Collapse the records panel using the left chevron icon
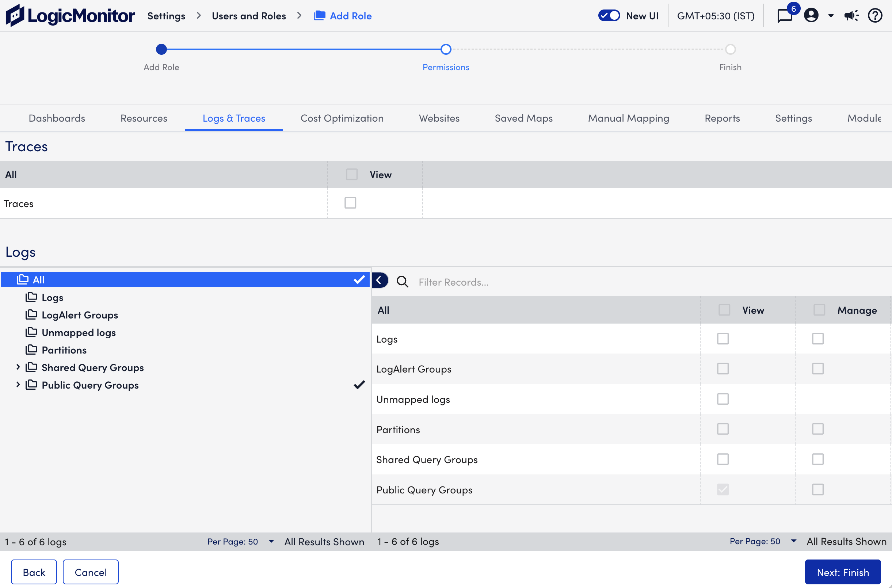Screen dimensions: 892x588 [x=380, y=280]
